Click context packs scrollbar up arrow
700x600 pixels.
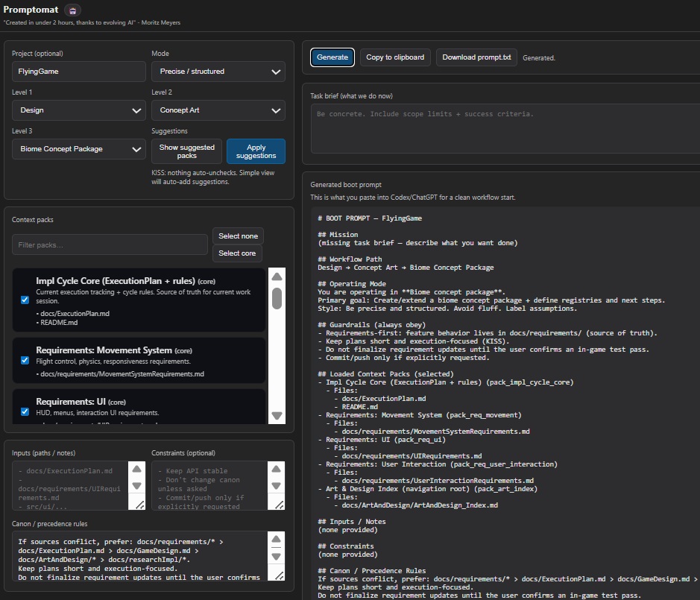pyautogui.click(x=277, y=277)
